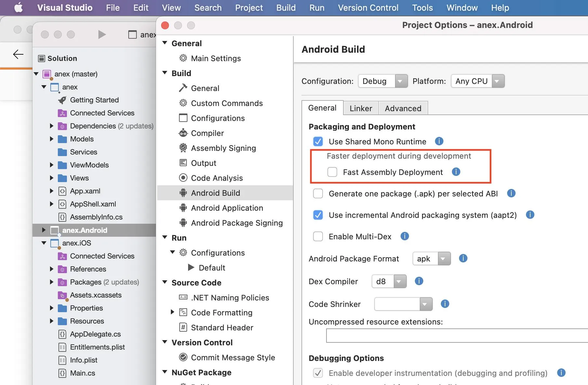Open the Version Control menu
This screenshot has width=588, height=385.
click(368, 8)
